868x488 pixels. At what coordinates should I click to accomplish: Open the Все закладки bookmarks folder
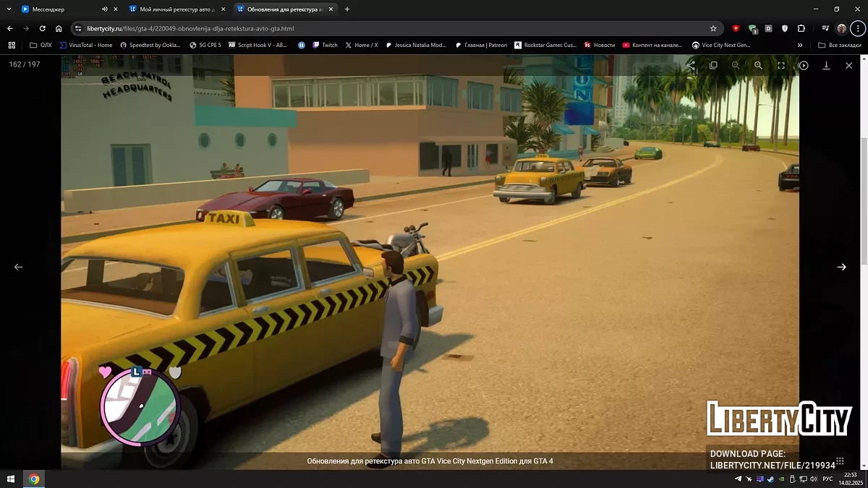(x=840, y=45)
